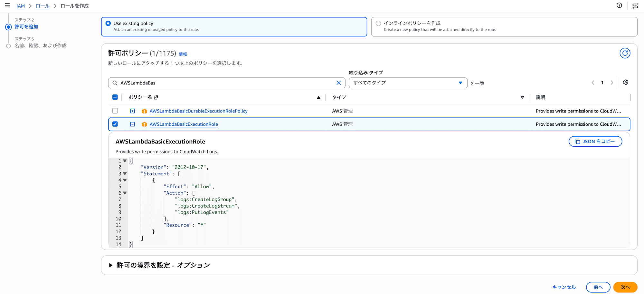Click the "Resource": "*" line
This screenshot has height=294, width=644.
tap(185, 225)
